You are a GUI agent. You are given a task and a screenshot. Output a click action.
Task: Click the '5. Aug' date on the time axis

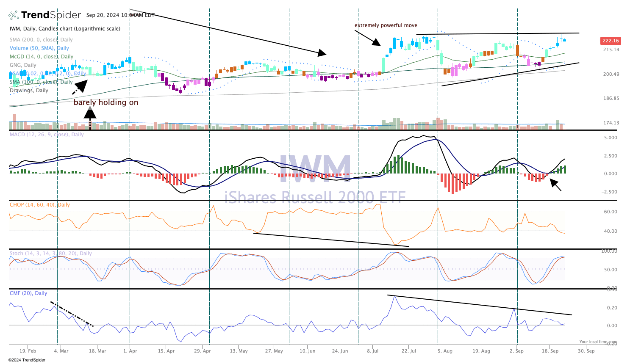[445, 351]
